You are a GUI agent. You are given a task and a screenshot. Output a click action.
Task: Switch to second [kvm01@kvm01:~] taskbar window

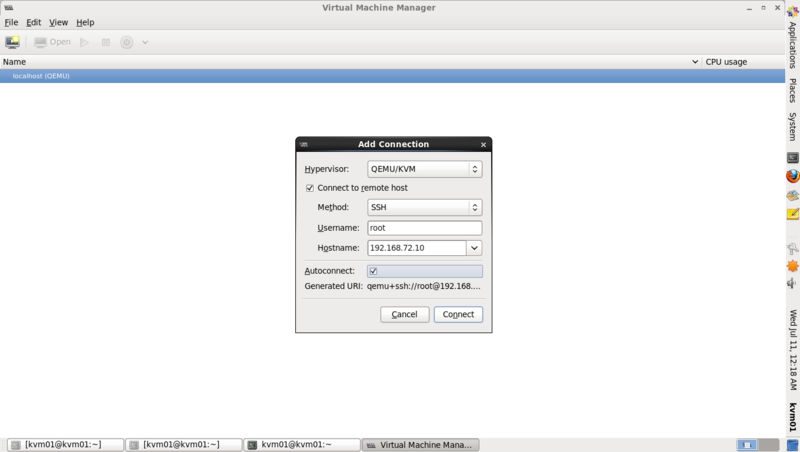tap(184, 445)
